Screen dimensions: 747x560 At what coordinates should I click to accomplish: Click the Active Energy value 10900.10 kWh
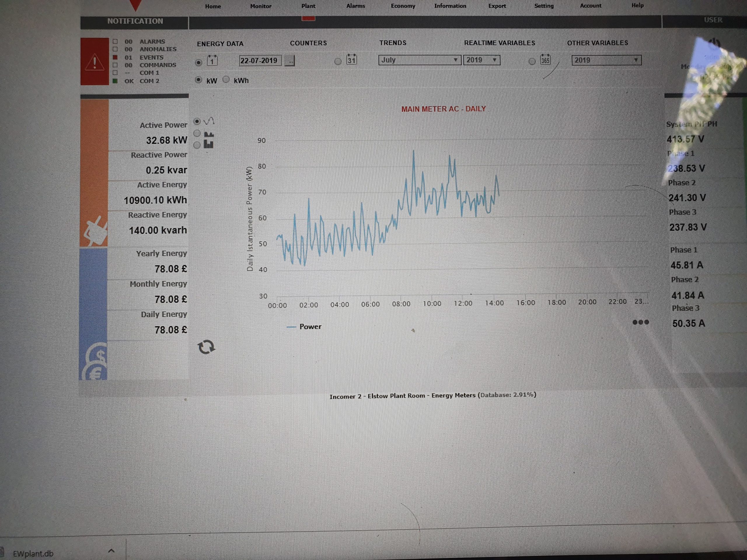tap(155, 200)
